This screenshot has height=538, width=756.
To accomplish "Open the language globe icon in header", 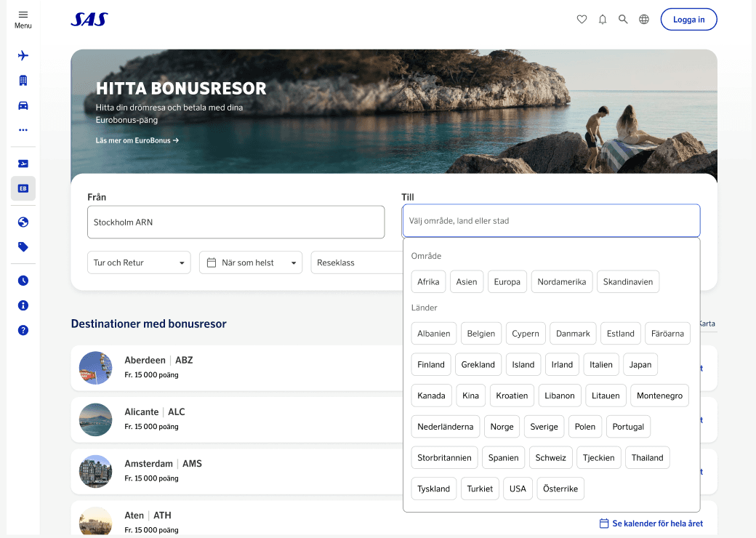I will click(644, 20).
